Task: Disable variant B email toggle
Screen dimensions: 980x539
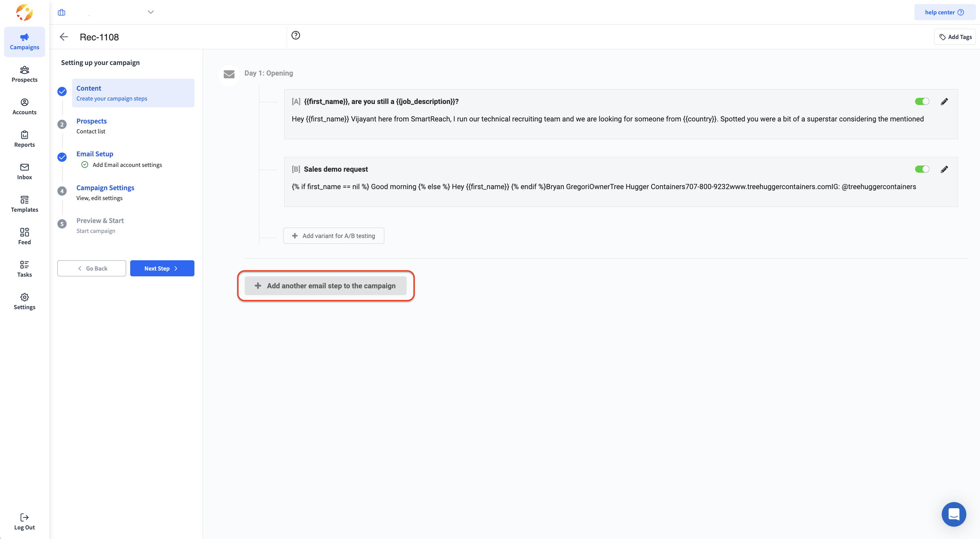Action: pos(922,169)
